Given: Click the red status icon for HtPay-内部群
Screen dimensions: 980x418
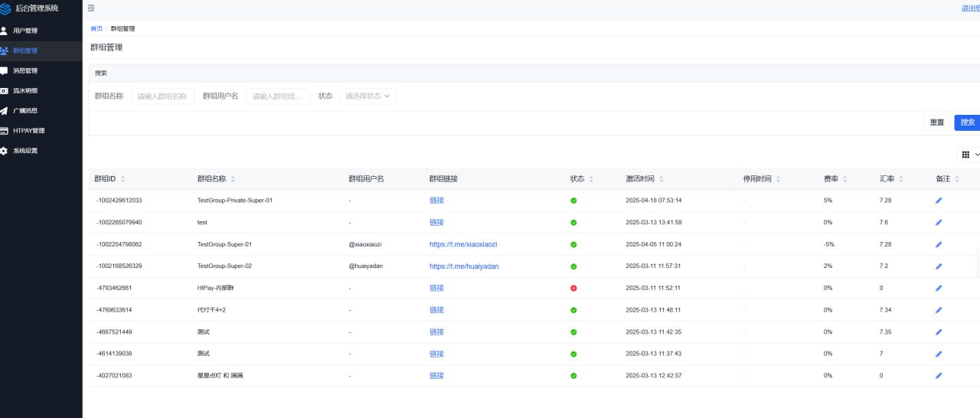Looking at the screenshot, I should tap(573, 289).
